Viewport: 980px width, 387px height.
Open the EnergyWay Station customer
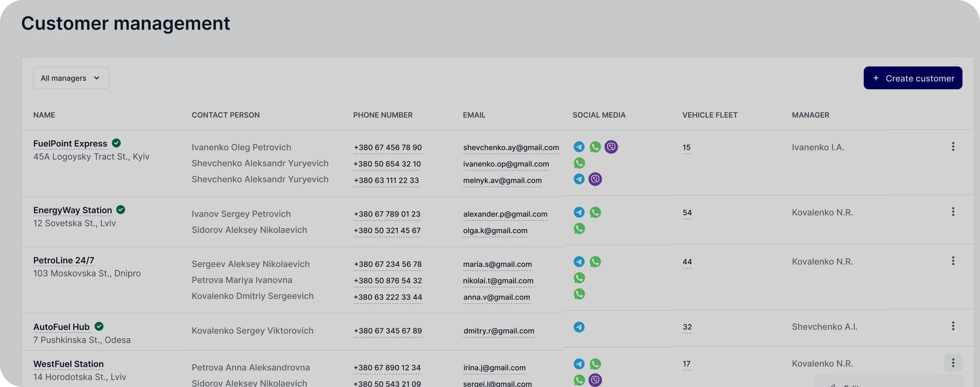[x=73, y=210]
